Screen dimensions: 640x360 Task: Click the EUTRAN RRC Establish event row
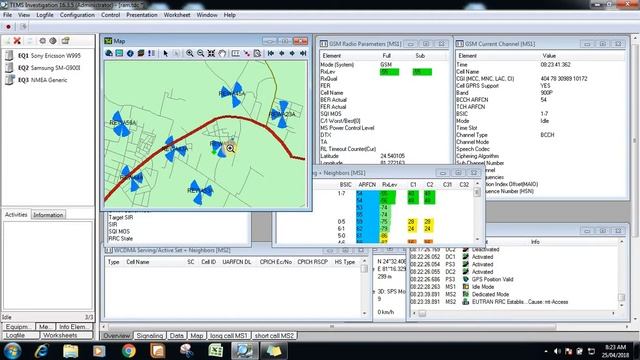[490, 302]
